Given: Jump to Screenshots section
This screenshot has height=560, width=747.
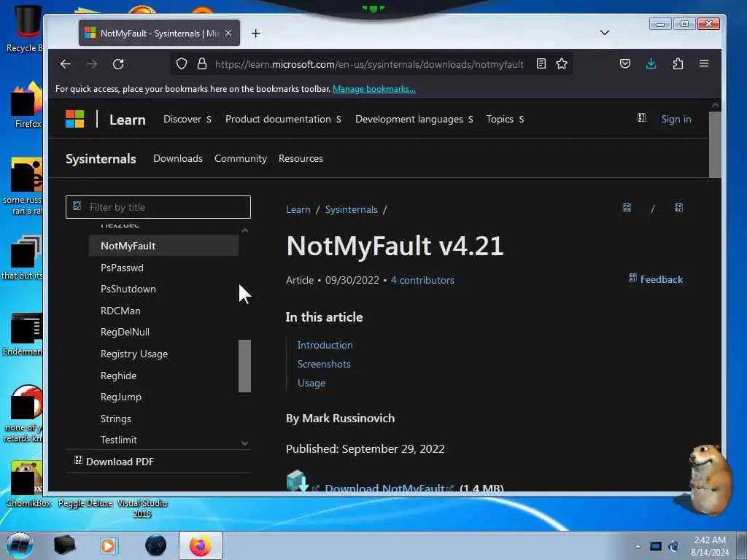Looking at the screenshot, I should click(324, 364).
